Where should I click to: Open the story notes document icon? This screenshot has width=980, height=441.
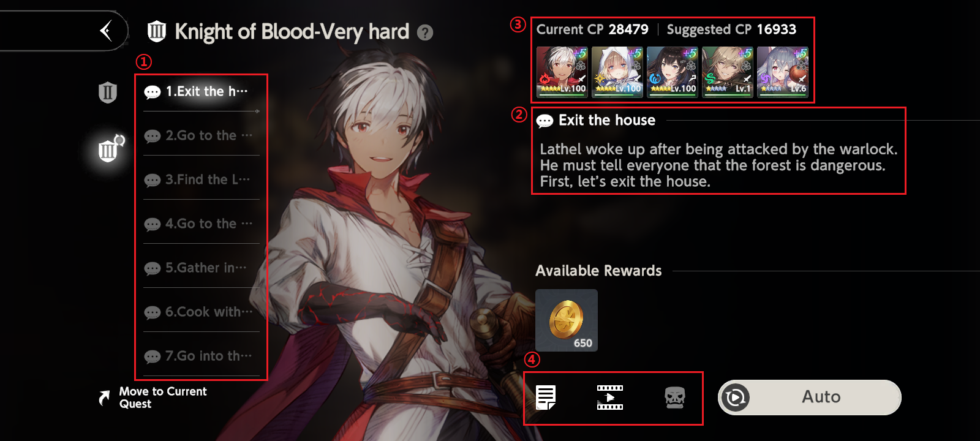tap(545, 398)
